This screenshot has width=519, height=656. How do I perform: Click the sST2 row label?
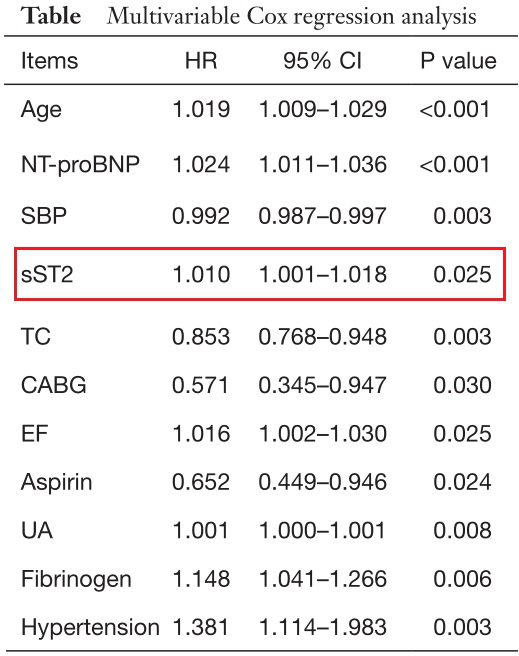click(x=47, y=274)
